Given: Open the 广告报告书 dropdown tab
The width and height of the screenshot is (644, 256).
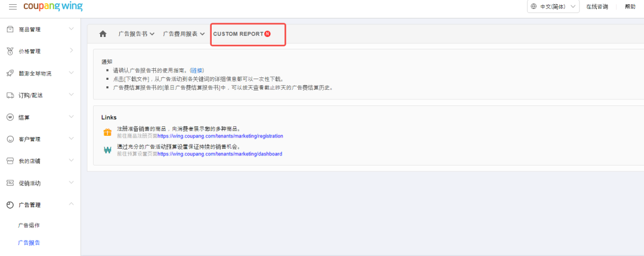Looking at the screenshot, I should coord(137,34).
